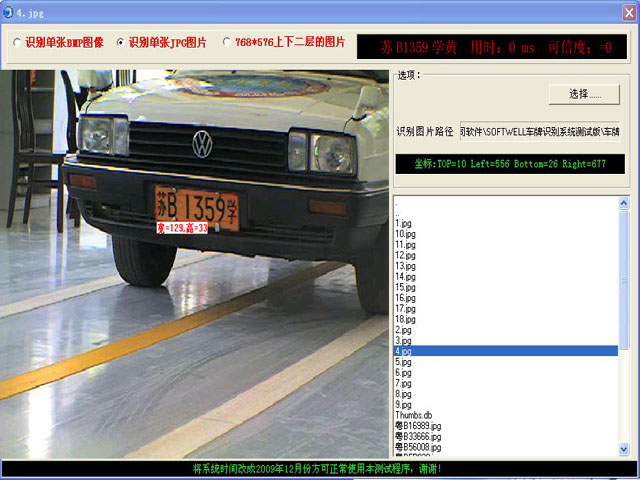Click the file list scroll-up arrow
This screenshot has height=480, width=640.
click(x=624, y=204)
